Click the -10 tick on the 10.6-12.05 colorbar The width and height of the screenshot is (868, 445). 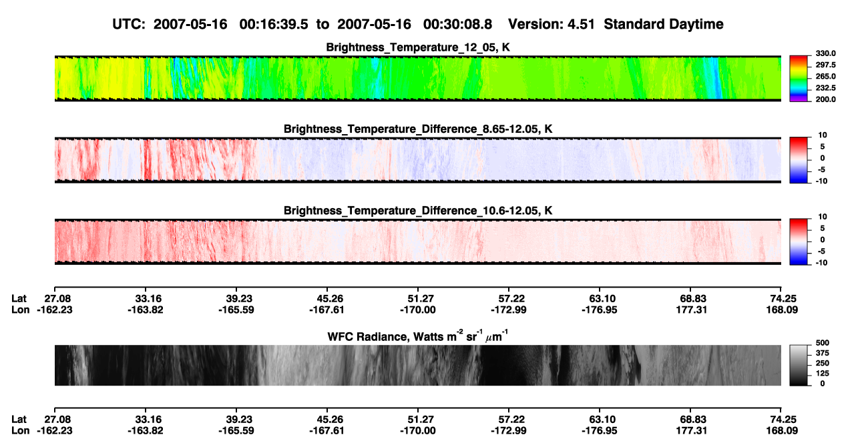click(x=821, y=262)
